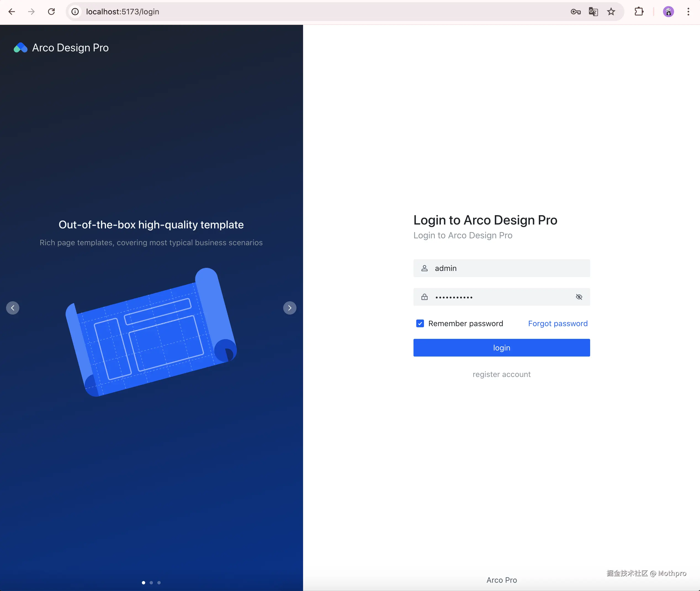Image resolution: width=700 pixels, height=591 pixels.
Task: Open the Forgot password link
Action: [558, 323]
